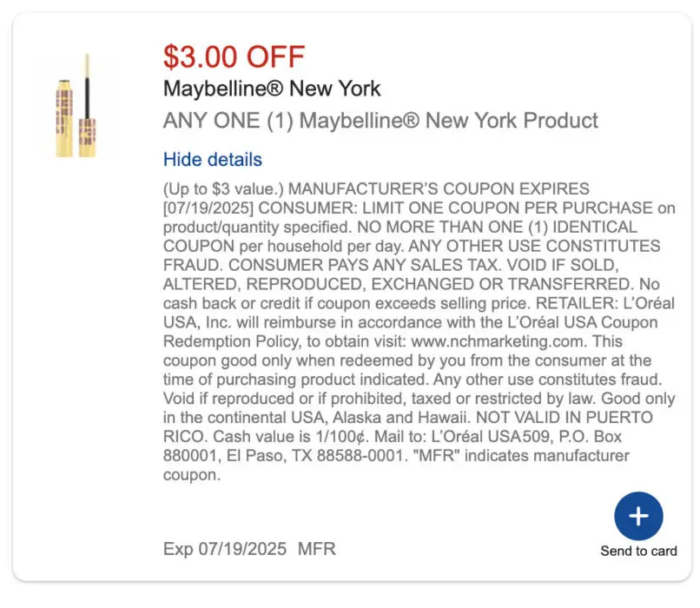
Task: Click the Send to card label text
Action: click(x=638, y=549)
